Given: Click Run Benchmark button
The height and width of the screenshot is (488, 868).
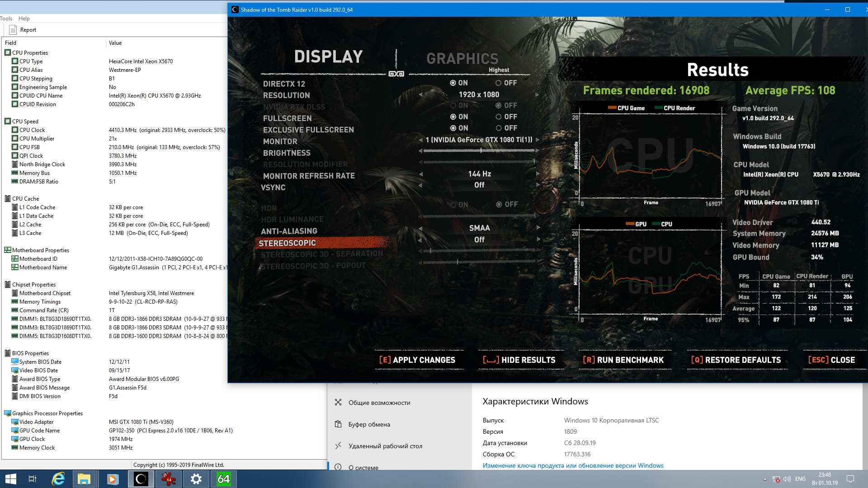Looking at the screenshot, I should [624, 360].
